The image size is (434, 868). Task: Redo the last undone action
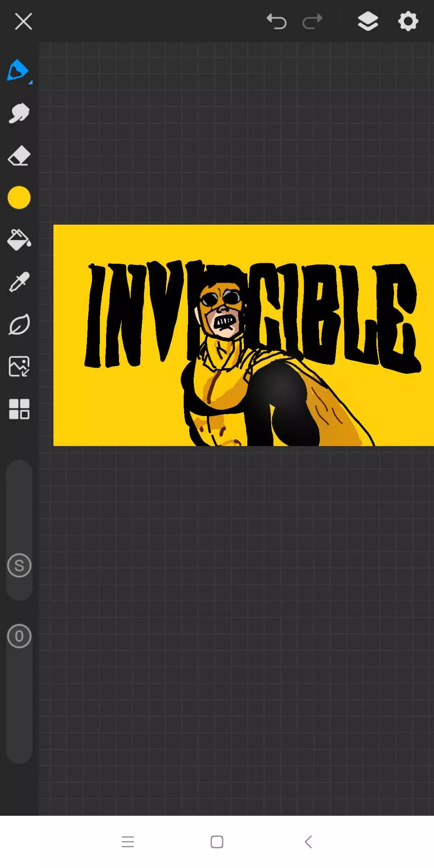coord(313,21)
